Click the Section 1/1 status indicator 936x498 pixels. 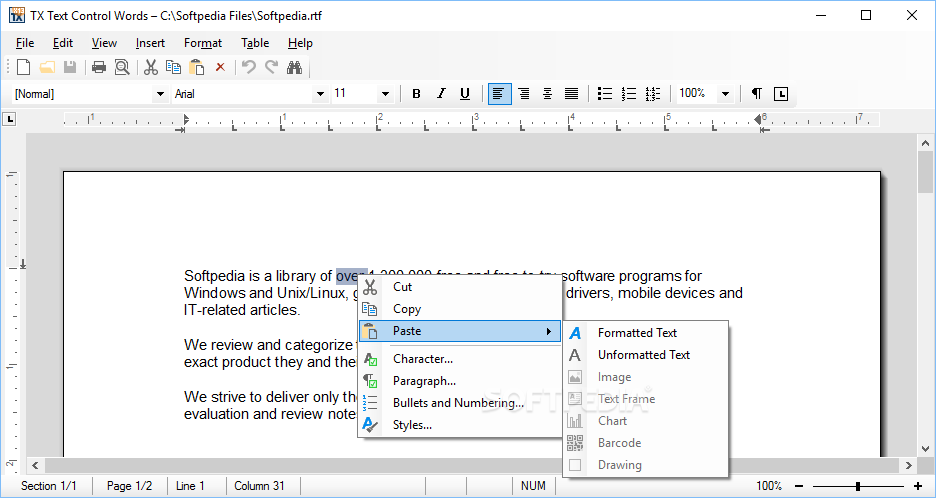point(48,486)
